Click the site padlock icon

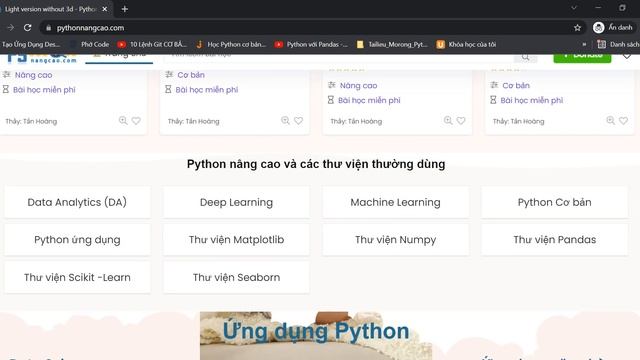(x=49, y=28)
